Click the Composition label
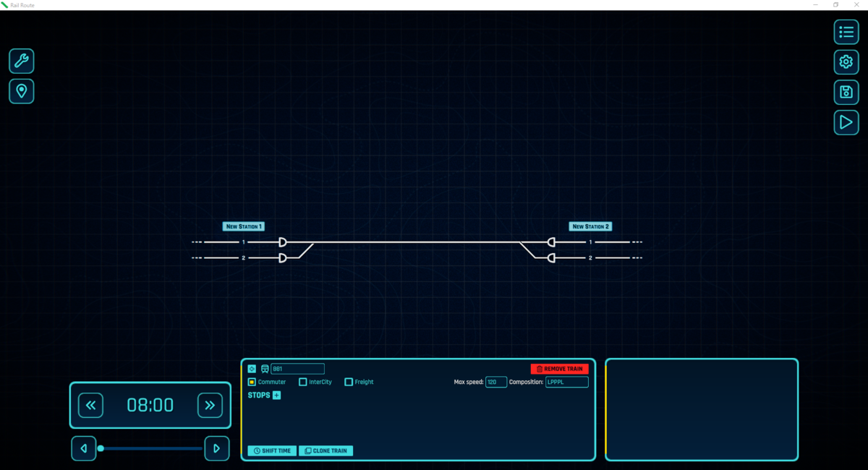The image size is (868, 470). (526, 382)
